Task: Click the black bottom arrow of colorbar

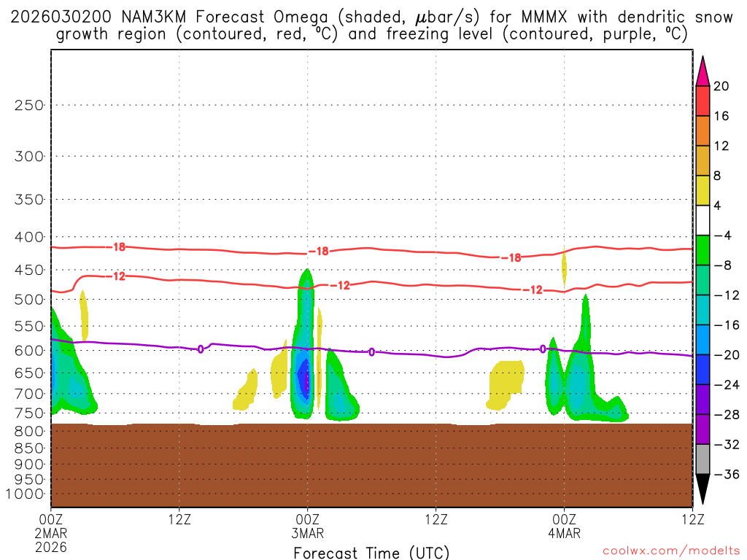Action: pyautogui.click(x=703, y=489)
